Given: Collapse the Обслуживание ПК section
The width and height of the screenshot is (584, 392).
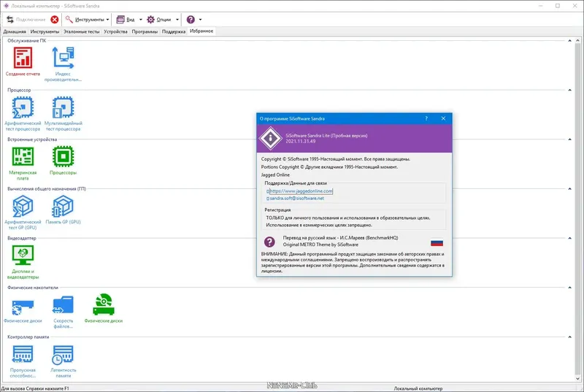Looking at the screenshot, I should (x=569, y=41).
